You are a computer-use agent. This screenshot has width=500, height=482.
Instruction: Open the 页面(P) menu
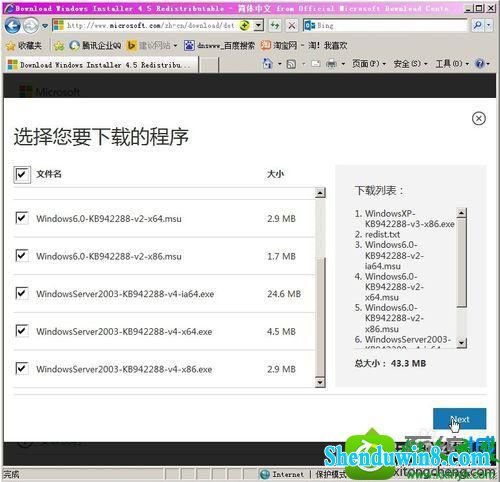coord(369,63)
